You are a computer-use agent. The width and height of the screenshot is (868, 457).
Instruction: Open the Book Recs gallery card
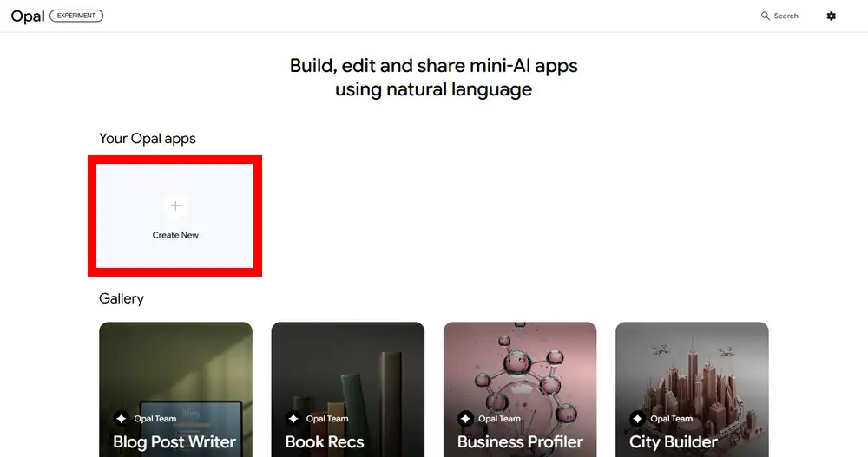point(348,389)
